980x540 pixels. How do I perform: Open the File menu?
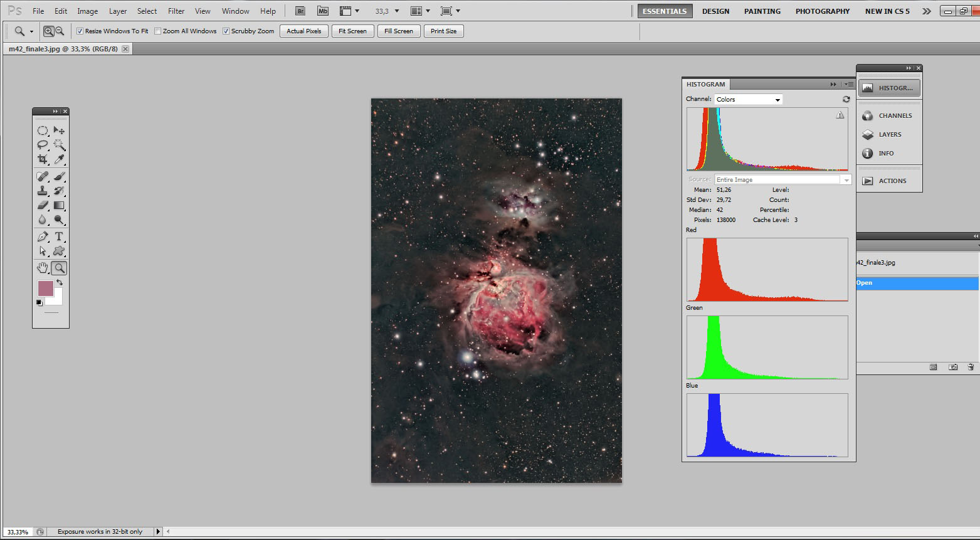(x=38, y=11)
